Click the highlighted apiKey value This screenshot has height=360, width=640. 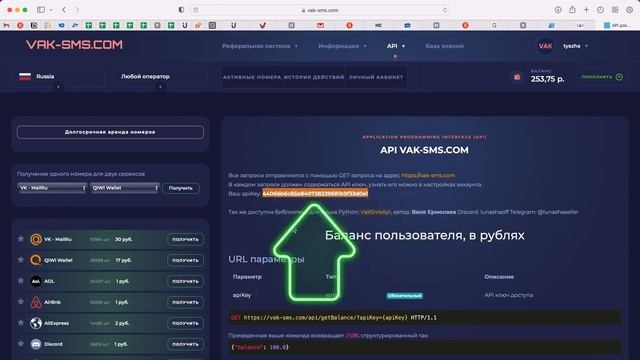pyautogui.click(x=315, y=193)
